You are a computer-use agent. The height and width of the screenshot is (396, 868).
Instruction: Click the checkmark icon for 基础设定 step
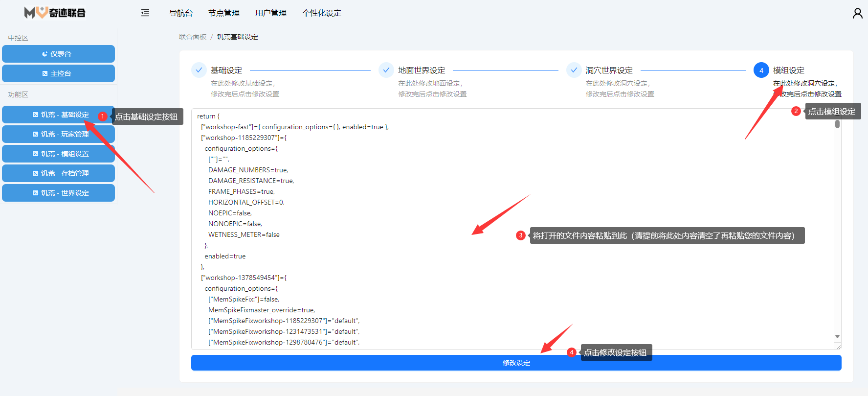199,70
